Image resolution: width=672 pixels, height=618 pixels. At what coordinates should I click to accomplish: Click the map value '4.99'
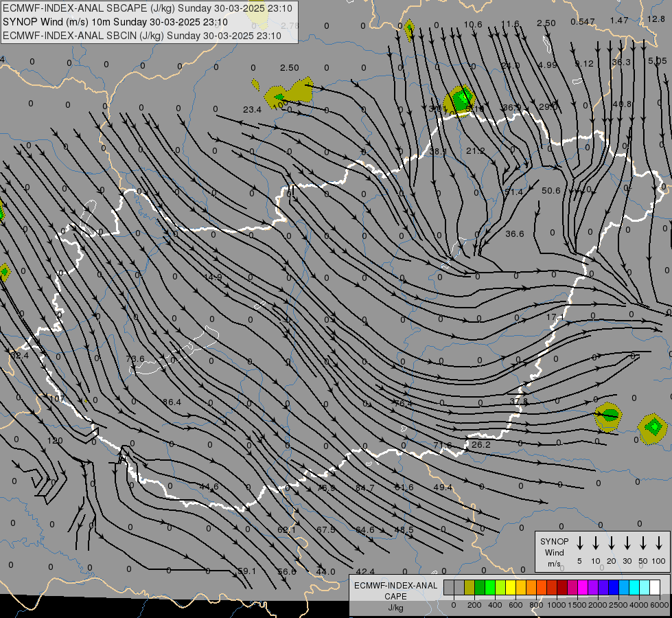[548, 65]
